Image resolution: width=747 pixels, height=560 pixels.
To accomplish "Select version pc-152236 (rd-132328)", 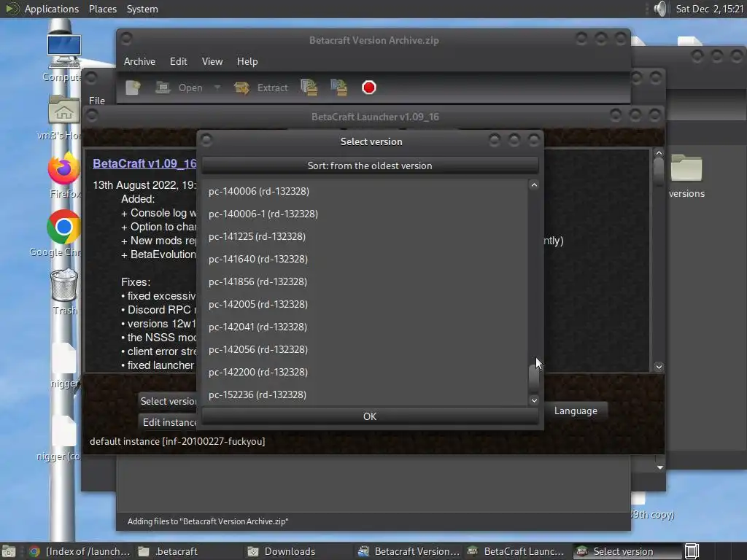I will [x=365, y=394].
